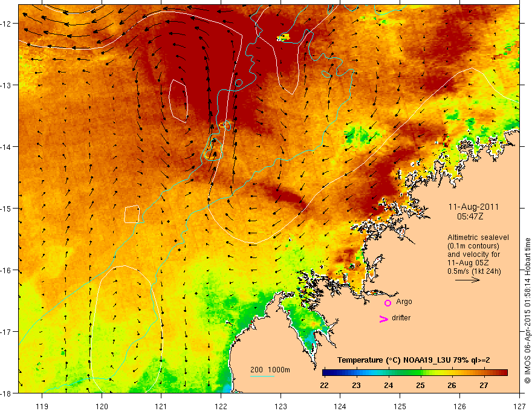The width and height of the screenshot is (532, 411).
Task: Click the temperature color bar at 22
Action: tap(325, 373)
